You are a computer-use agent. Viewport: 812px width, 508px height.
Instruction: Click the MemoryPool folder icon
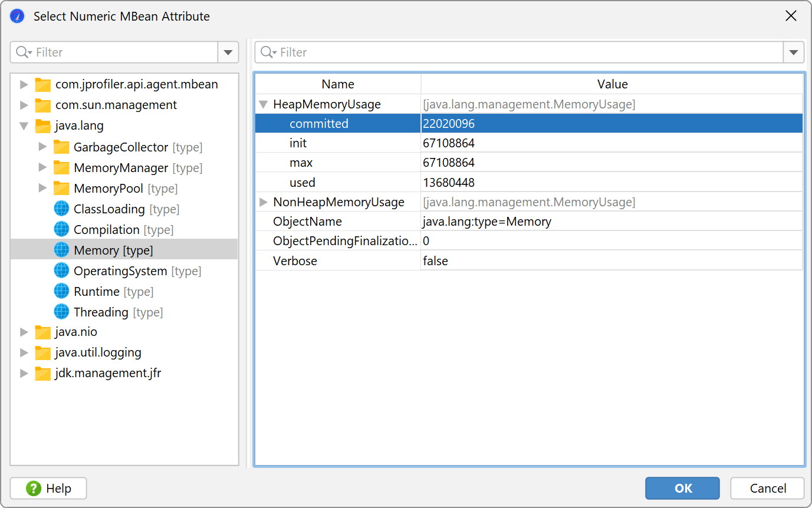point(61,189)
